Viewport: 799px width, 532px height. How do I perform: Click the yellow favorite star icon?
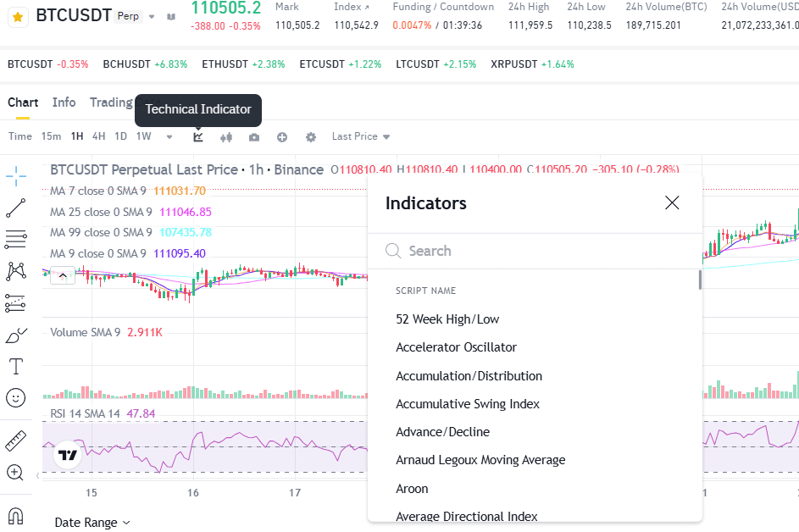[18, 17]
